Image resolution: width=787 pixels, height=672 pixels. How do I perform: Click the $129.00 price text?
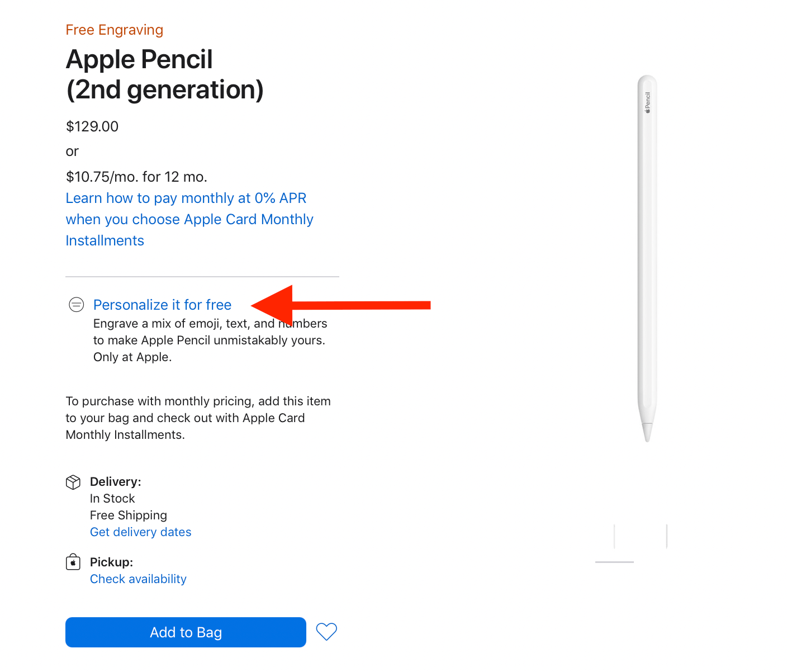pyautogui.click(x=92, y=126)
